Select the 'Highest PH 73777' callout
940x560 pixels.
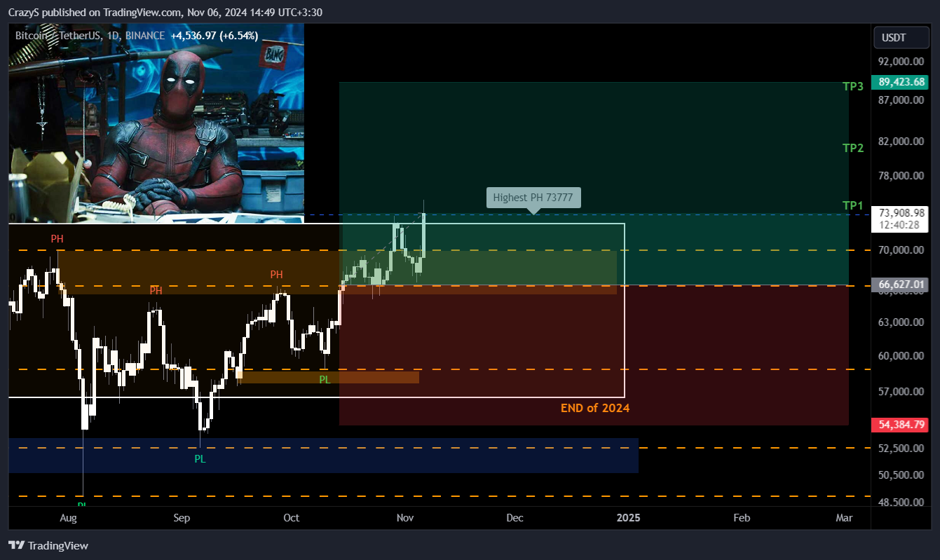(533, 198)
